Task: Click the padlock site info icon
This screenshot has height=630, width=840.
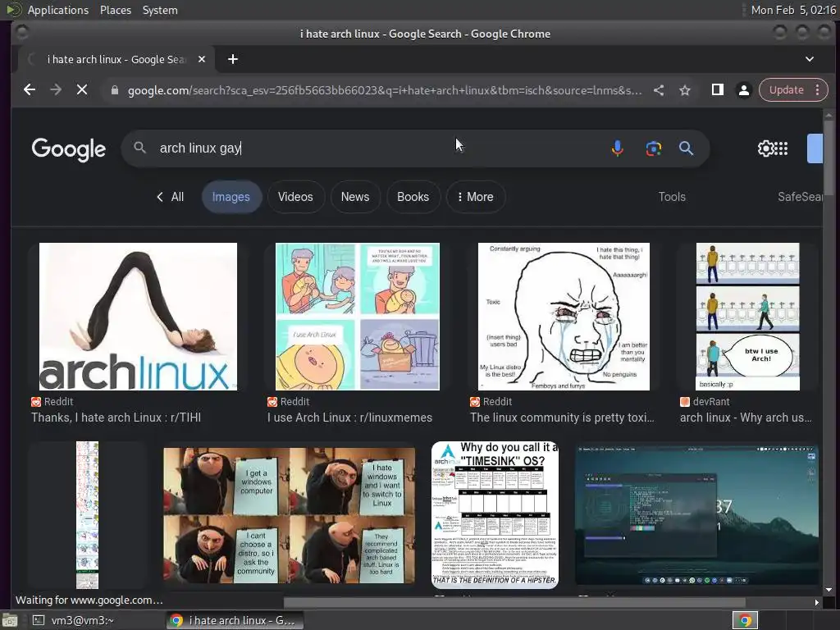Action: click(x=114, y=90)
